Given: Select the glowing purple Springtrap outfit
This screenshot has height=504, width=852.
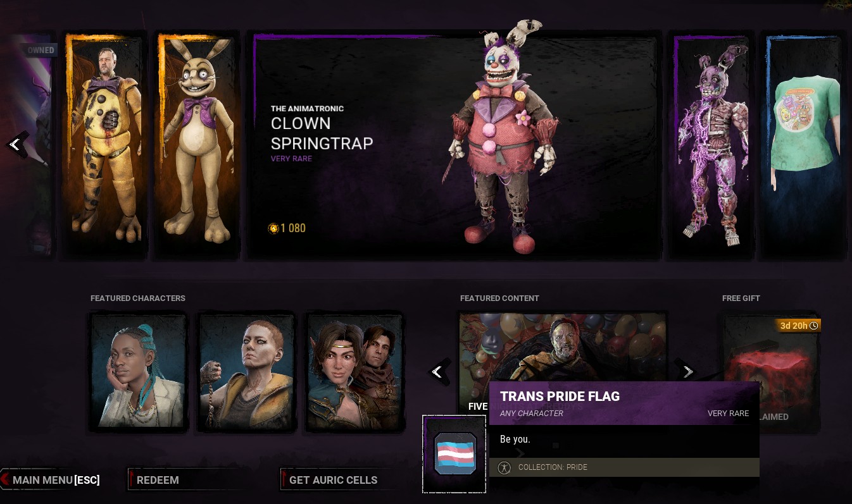Looking at the screenshot, I should click(x=711, y=145).
